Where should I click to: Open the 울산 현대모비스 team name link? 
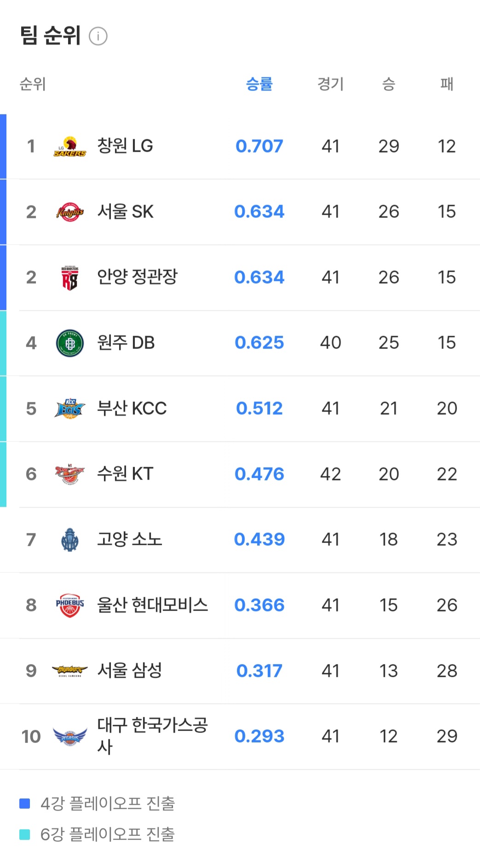[x=152, y=605]
